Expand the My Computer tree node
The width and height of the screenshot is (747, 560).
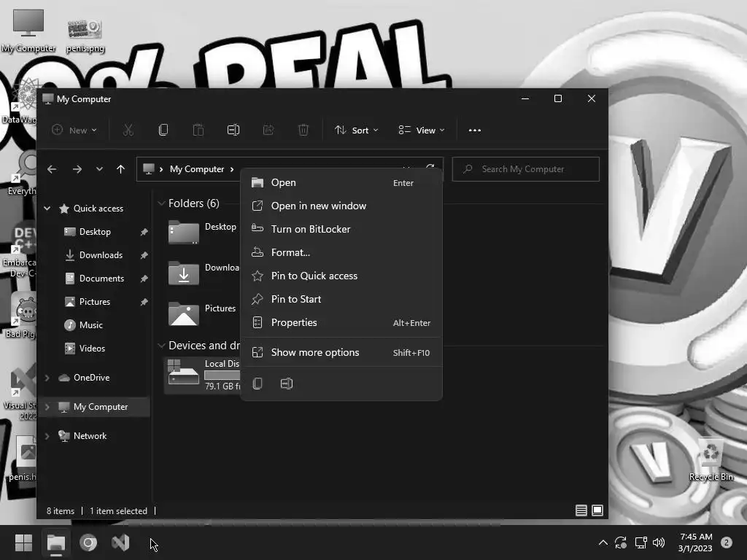47,407
